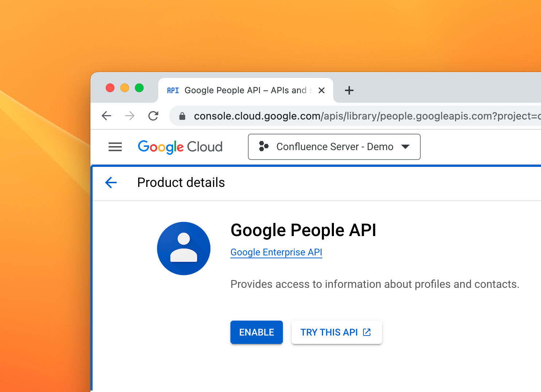
Task: Open a new browser tab
Action: coord(349,90)
